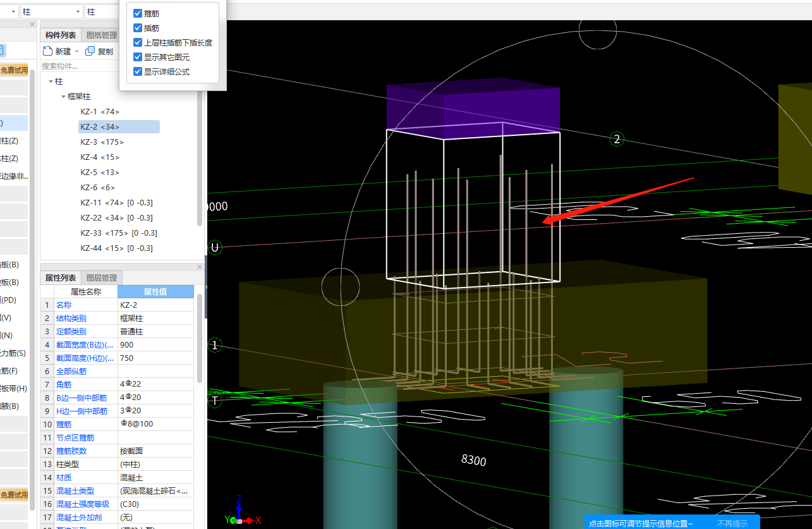Collapse the 框架柱 tree node

tap(63, 97)
